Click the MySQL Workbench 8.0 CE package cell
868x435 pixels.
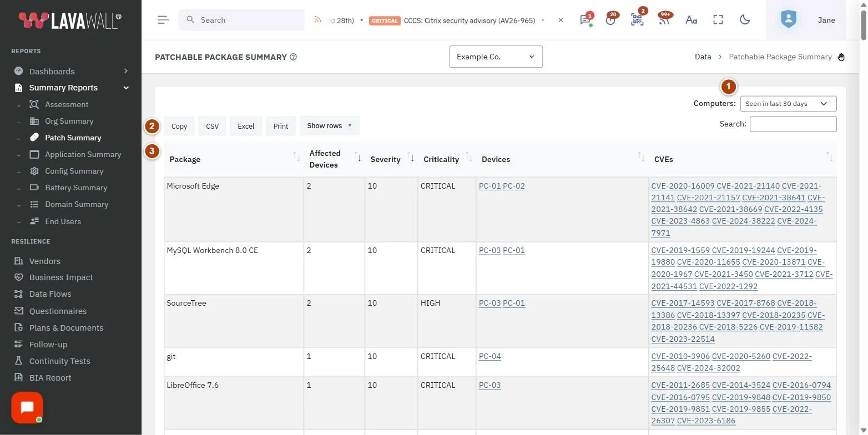point(234,268)
